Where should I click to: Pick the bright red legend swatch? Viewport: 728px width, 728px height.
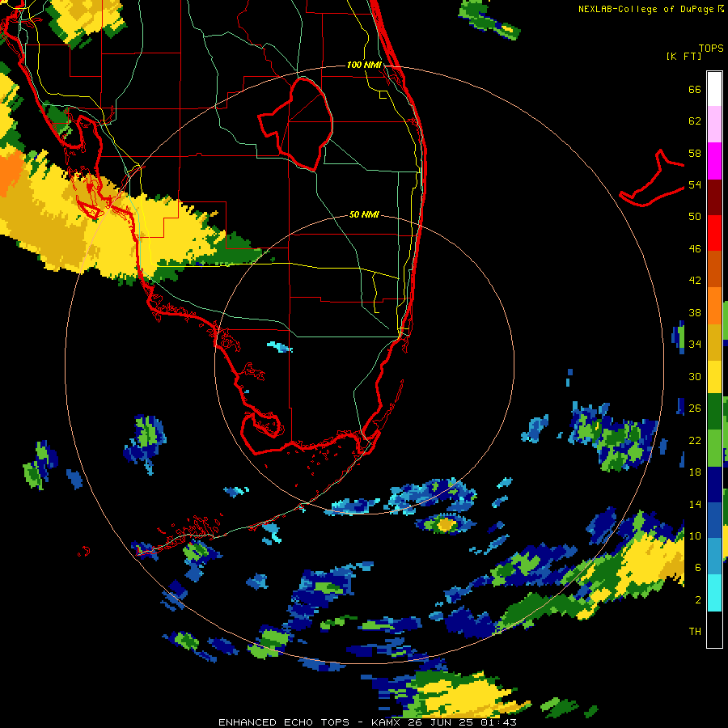pos(714,233)
